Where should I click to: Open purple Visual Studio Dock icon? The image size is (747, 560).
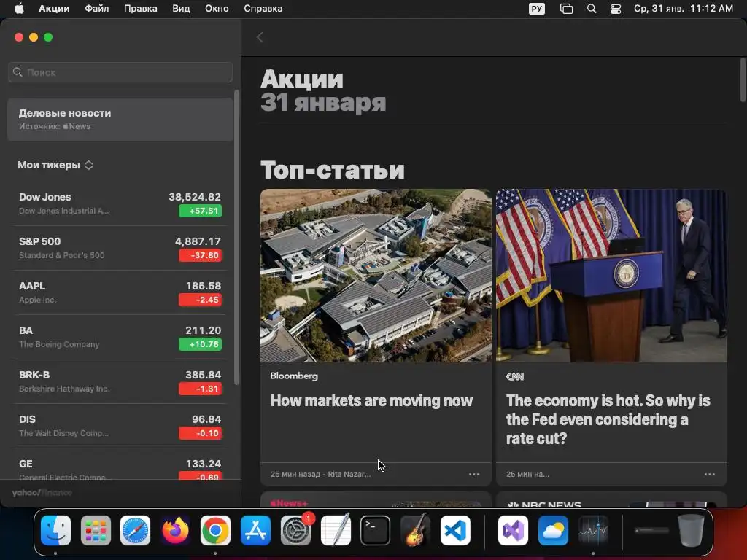click(513, 530)
